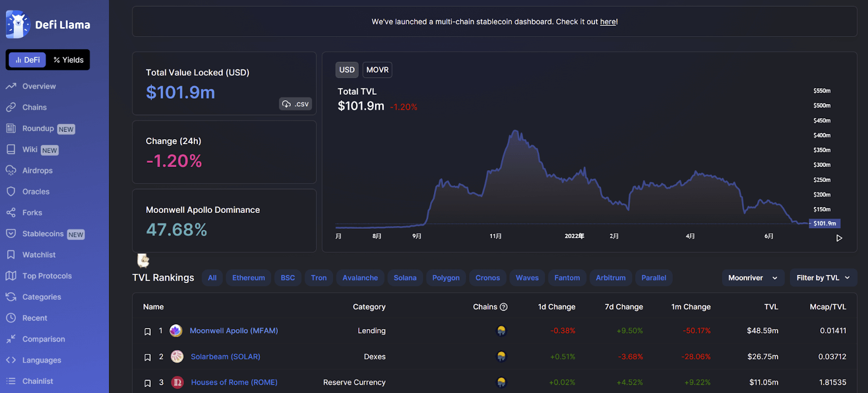Click the Solarbeam protocol logo
The height and width of the screenshot is (393, 868).
[x=177, y=357]
